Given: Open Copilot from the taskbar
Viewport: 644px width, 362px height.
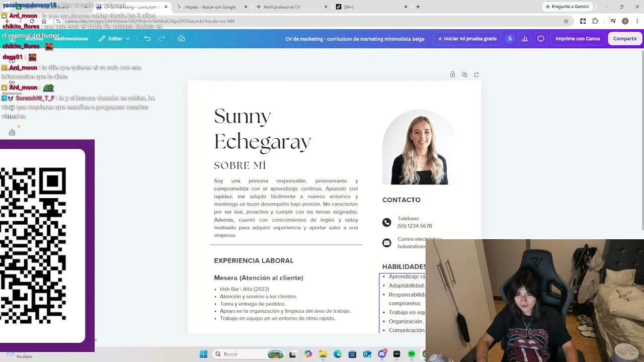Looking at the screenshot, I should coord(308,354).
